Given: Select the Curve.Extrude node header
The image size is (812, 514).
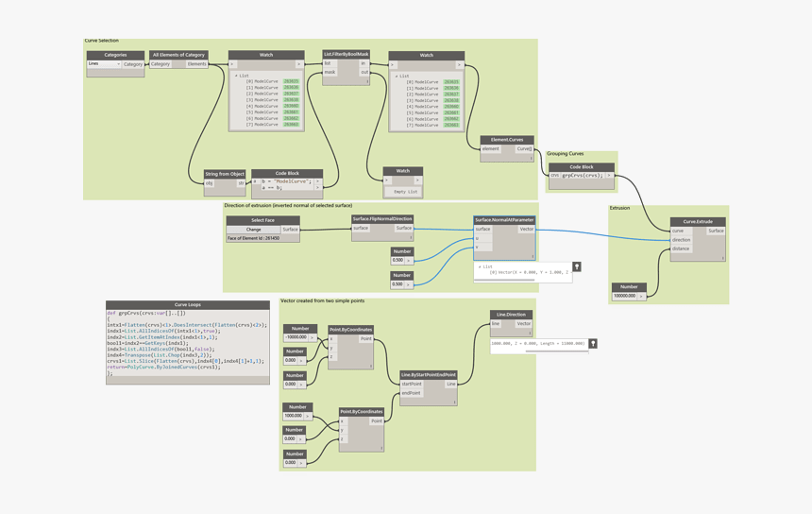Looking at the screenshot, I should click(x=698, y=221).
